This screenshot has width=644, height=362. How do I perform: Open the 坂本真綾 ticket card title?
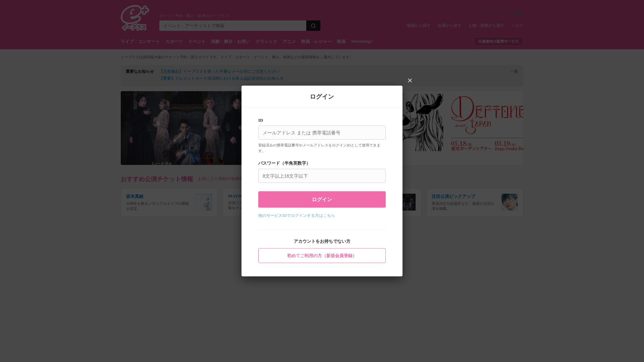(135, 196)
